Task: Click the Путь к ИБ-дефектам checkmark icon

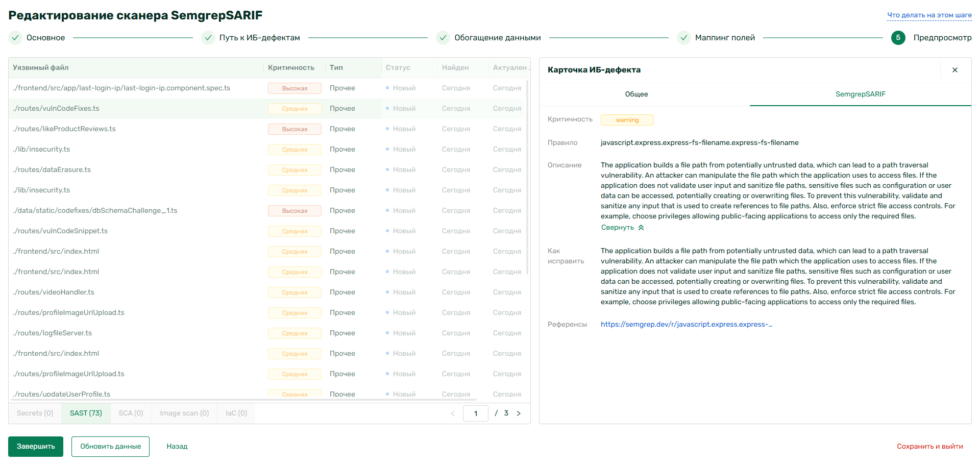Action: [x=208, y=38]
